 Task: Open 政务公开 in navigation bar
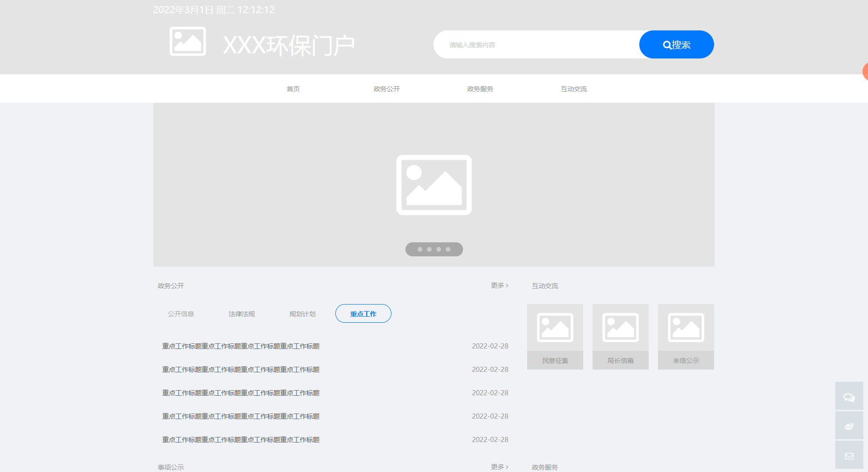point(387,89)
